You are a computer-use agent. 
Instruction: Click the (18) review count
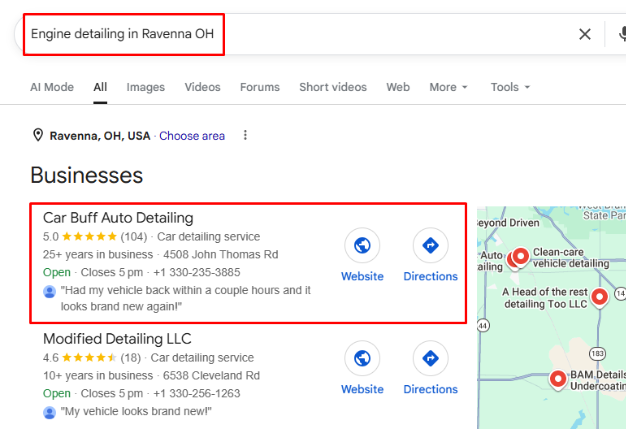pyautogui.click(x=131, y=358)
